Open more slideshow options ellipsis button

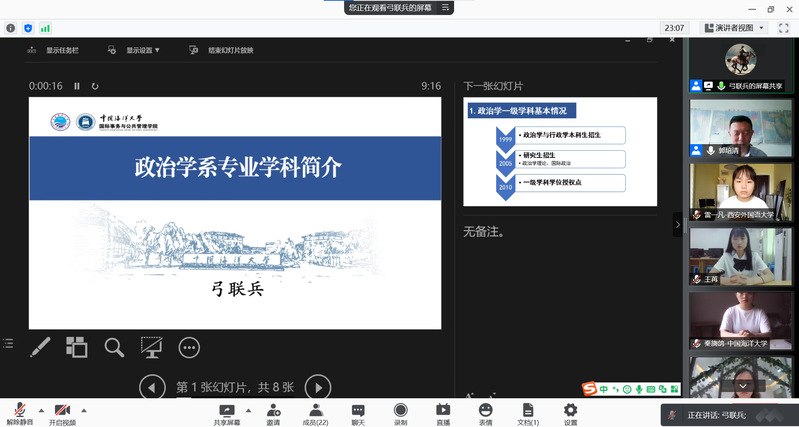tap(189, 347)
